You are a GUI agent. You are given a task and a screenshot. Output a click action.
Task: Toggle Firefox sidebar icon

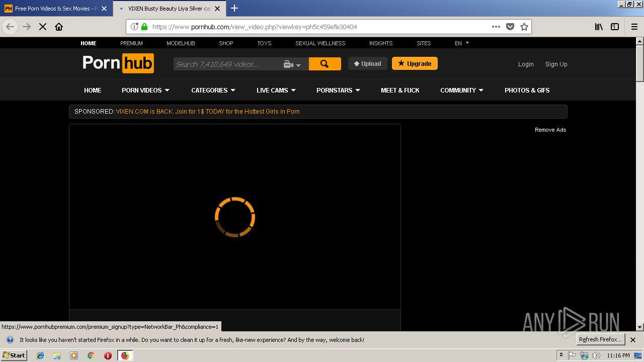(x=615, y=27)
